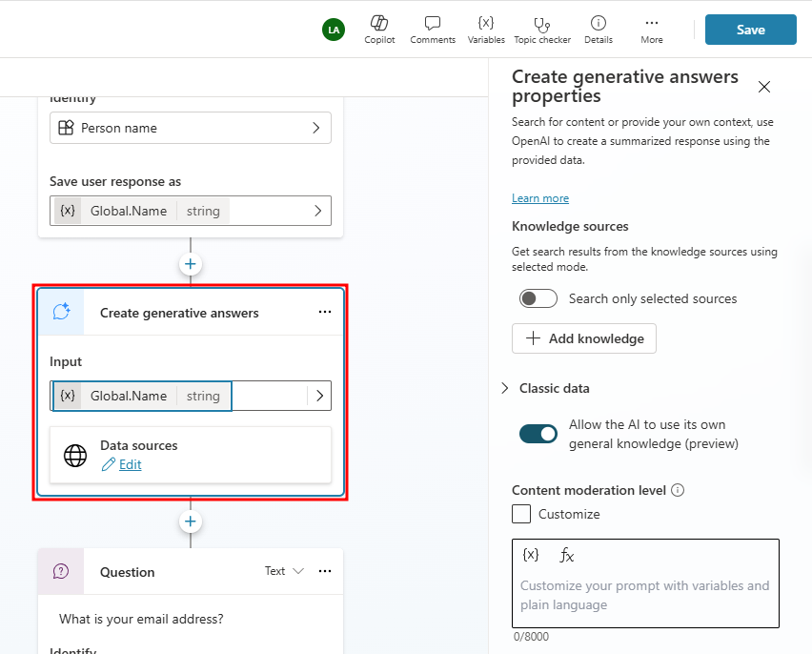Viewport: 812px width, 654px height.
Task: Disable AI general knowledge toggle
Action: tap(538, 434)
